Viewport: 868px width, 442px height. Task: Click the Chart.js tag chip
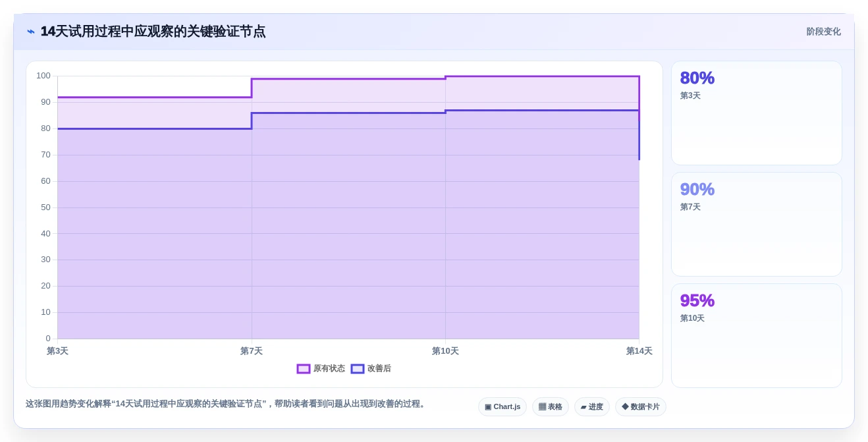click(x=502, y=407)
